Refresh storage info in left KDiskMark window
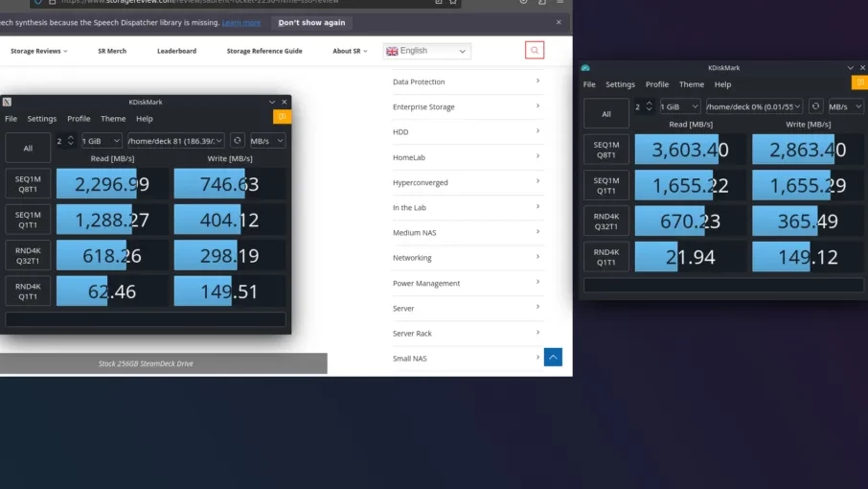 (x=238, y=141)
